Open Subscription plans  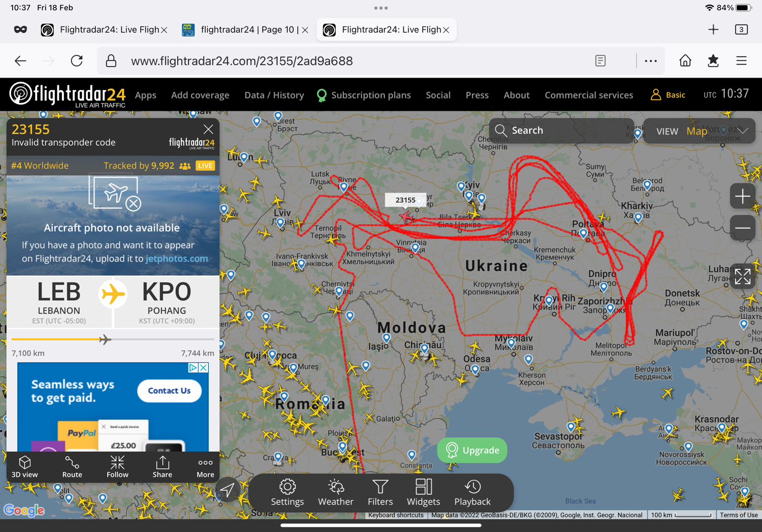364,95
